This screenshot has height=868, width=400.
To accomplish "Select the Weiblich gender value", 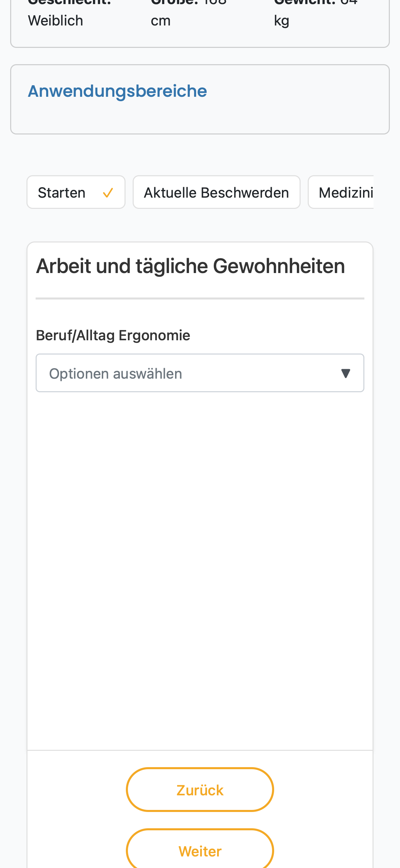I will 55,21.
